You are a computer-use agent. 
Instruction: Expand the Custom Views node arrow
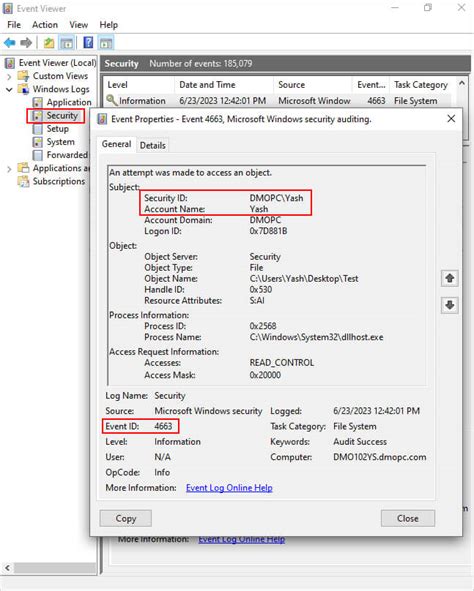point(9,77)
